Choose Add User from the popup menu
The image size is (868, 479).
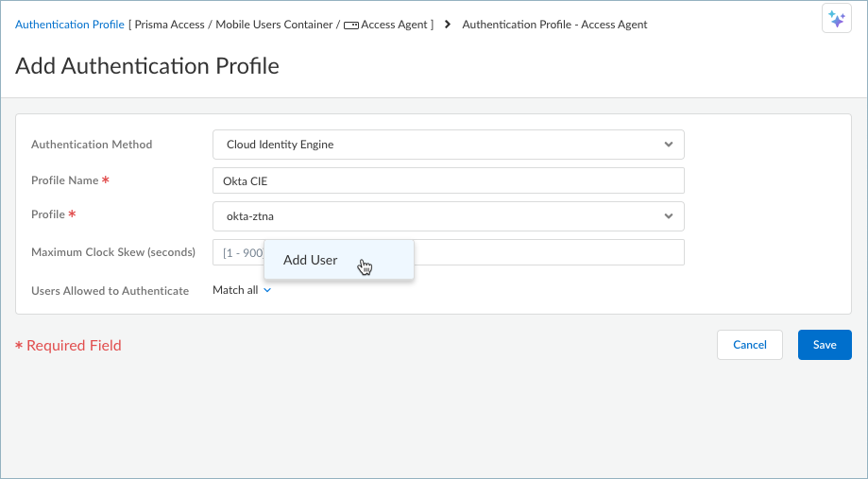click(311, 260)
